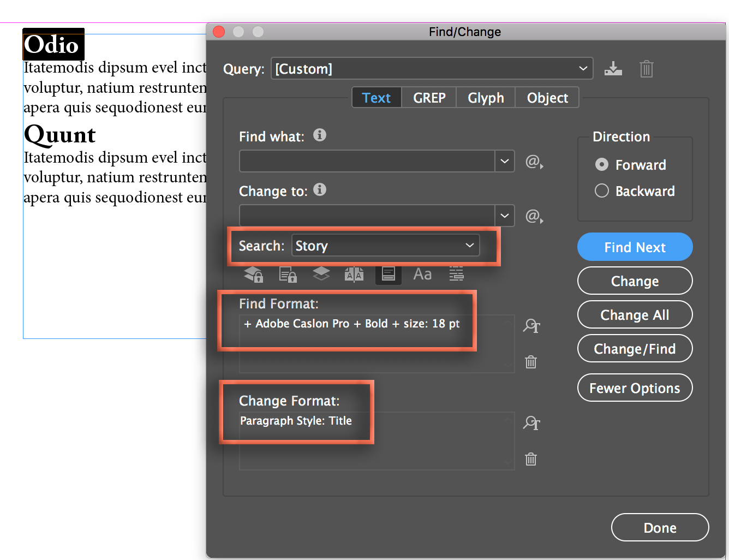The image size is (729, 560).
Task: Switch to the Text tab
Action: pos(377,98)
